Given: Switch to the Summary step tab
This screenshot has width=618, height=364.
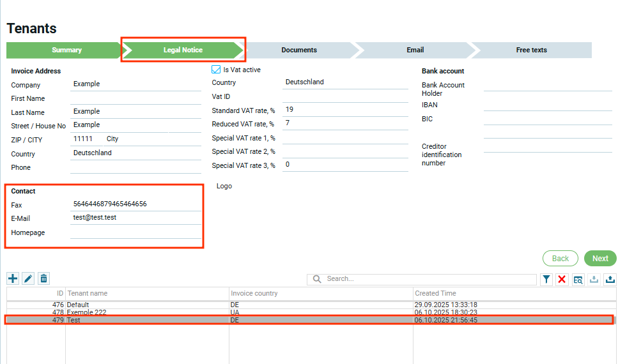Looking at the screenshot, I should [66, 50].
